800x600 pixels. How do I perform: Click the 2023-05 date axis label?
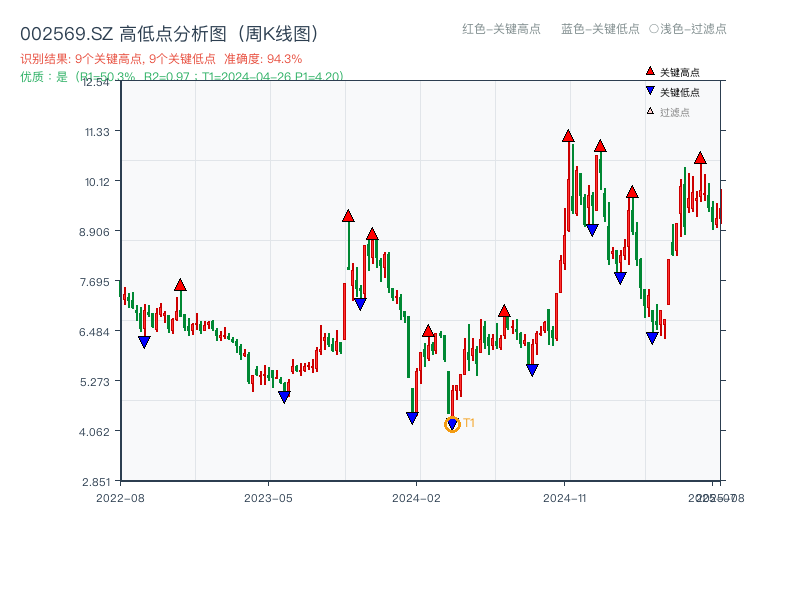point(268,498)
